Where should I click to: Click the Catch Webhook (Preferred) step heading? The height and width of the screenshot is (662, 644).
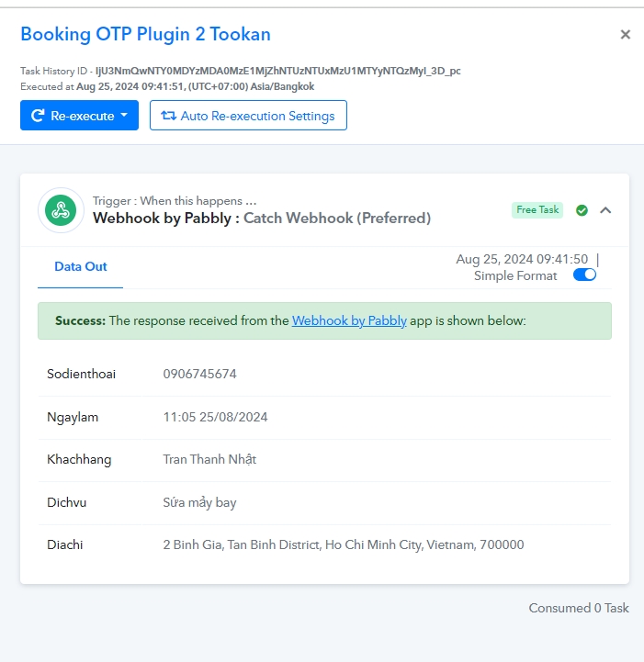pyautogui.click(x=337, y=219)
